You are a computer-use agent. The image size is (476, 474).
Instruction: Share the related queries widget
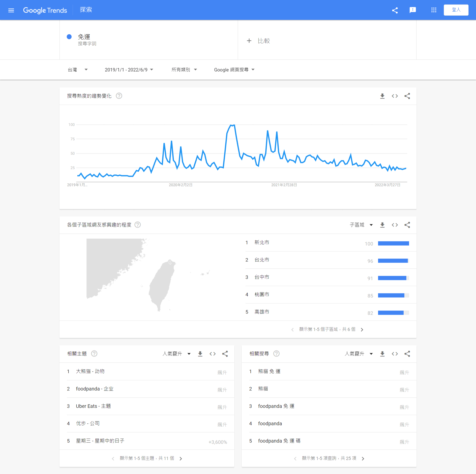click(407, 354)
